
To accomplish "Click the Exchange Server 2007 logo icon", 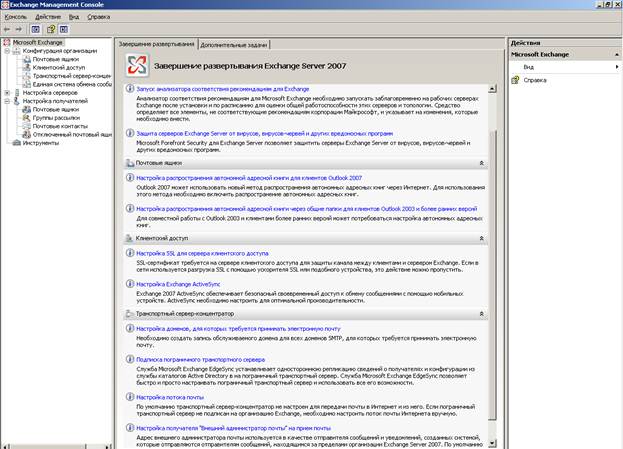I will point(137,65).
